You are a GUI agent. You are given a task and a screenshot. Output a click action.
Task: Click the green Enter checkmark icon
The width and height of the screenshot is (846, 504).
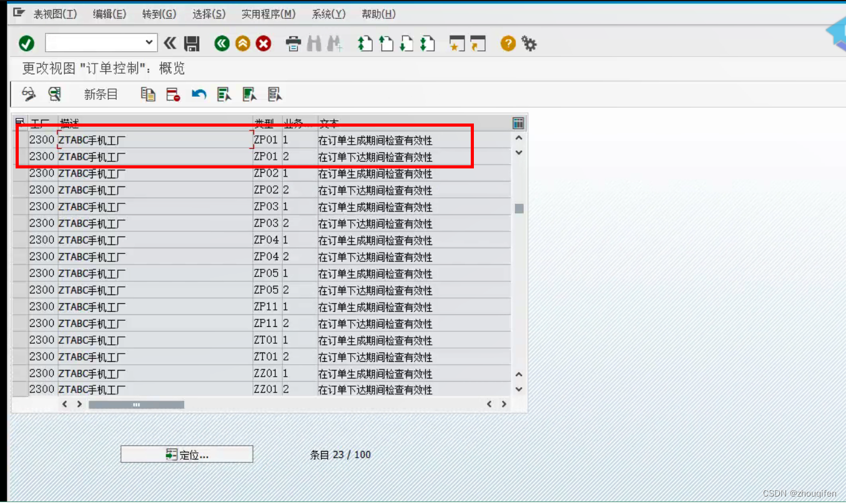(27, 43)
